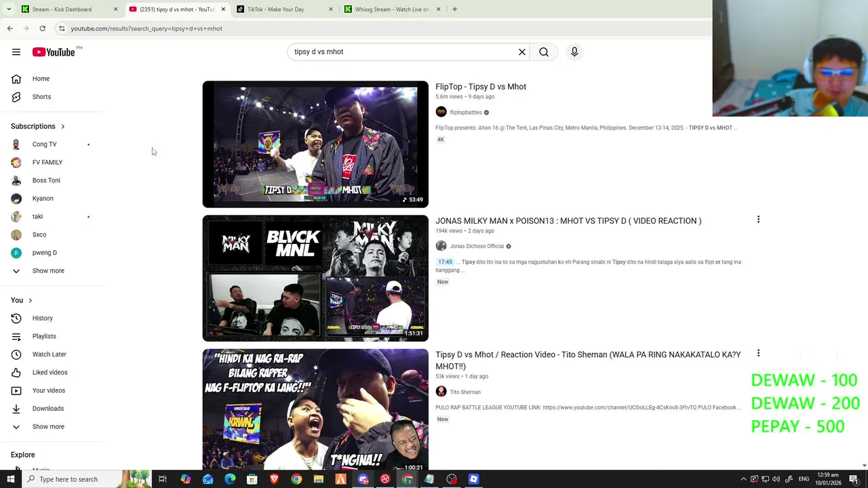The width and height of the screenshot is (868, 488).
Task: Jump to the 17:45 timestamp in Jonas video
Action: pos(445,262)
